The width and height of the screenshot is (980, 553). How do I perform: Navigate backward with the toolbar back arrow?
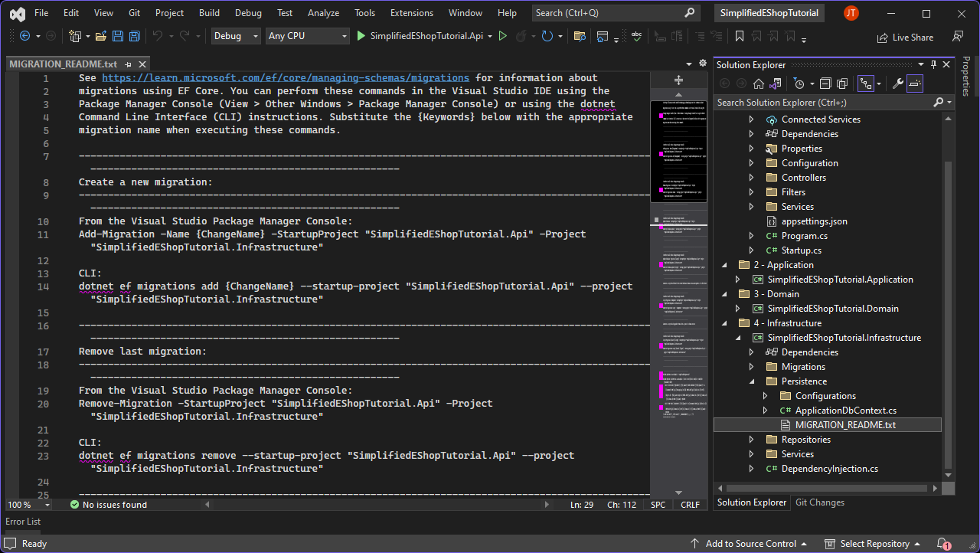pos(24,36)
